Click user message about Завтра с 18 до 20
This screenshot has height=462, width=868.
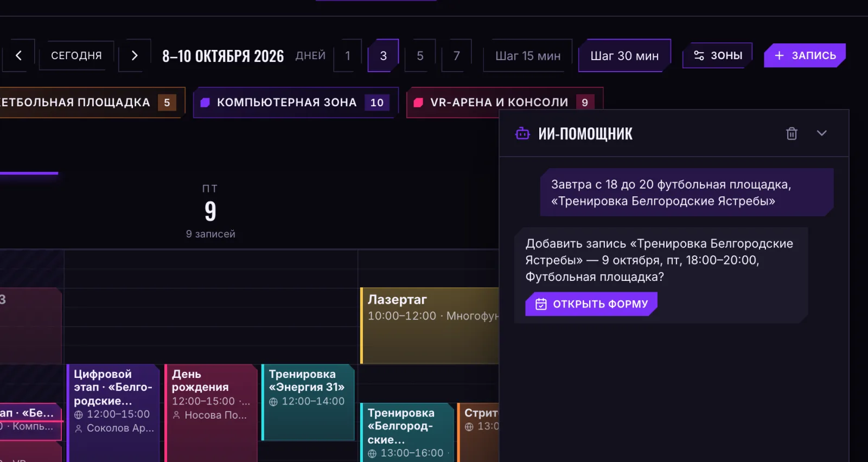click(687, 193)
